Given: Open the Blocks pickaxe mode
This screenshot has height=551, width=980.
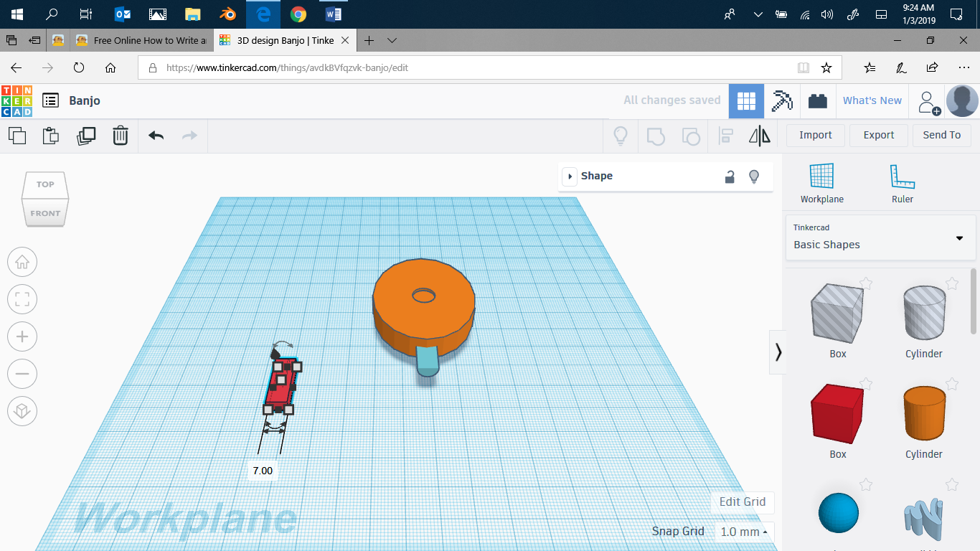Looking at the screenshot, I should point(782,101).
